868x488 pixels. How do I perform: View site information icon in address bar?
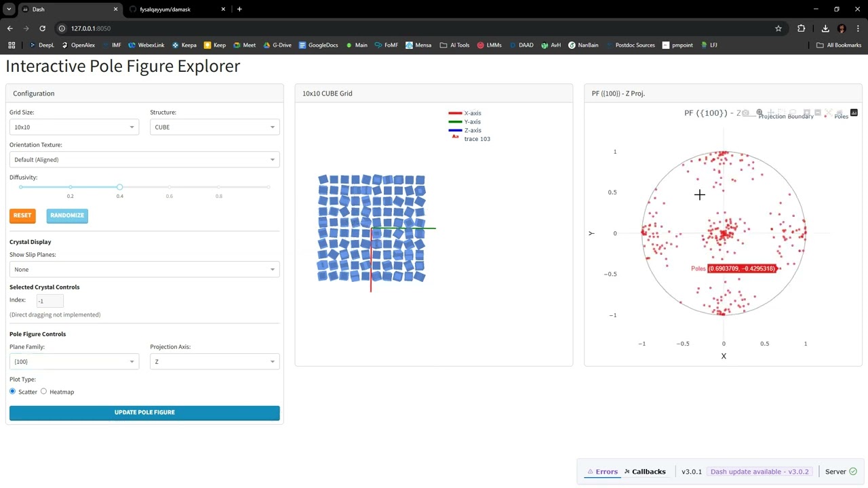(62, 28)
